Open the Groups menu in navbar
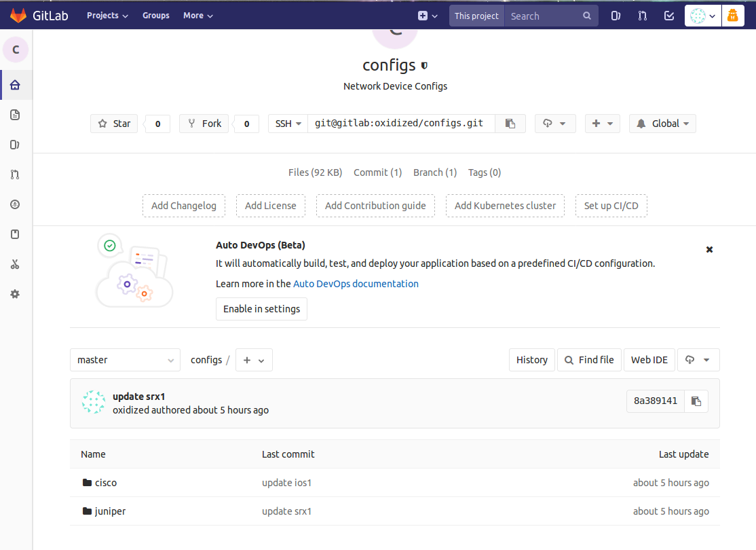This screenshot has height=550, width=756. [156, 16]
